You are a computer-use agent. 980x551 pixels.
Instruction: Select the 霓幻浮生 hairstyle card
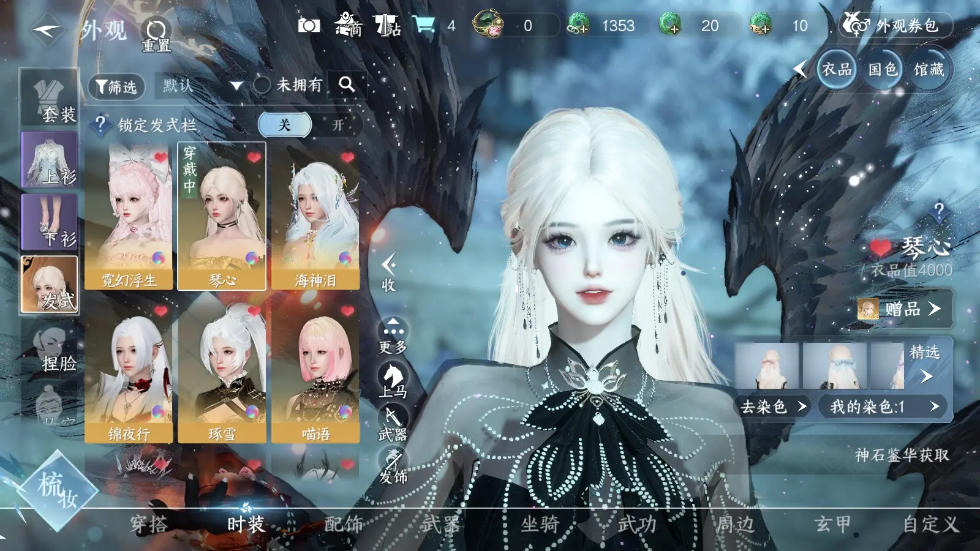(129, 216)
